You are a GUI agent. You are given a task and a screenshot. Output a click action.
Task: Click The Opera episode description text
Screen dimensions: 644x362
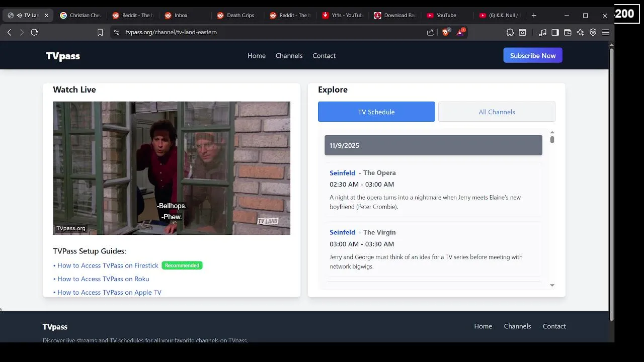tap(425, 202)
